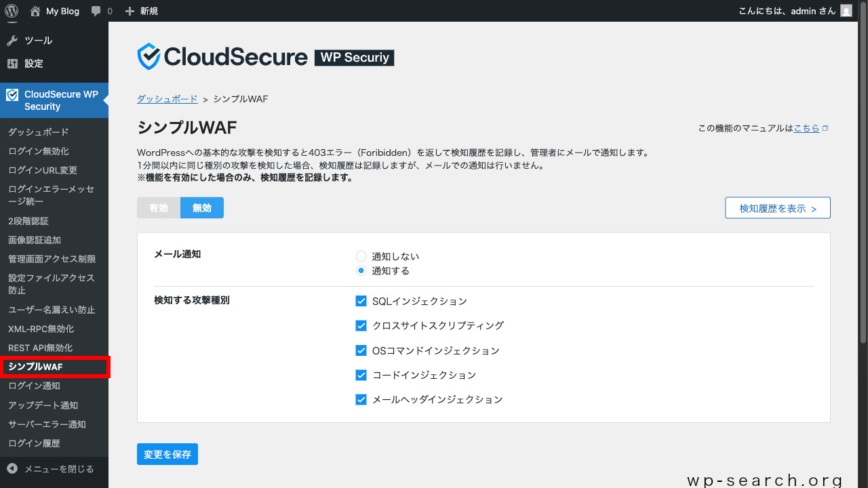Viewport: 868px width, 488px height.
Task: Click the comments bubble icon showing 0
Action: point(100,10)
